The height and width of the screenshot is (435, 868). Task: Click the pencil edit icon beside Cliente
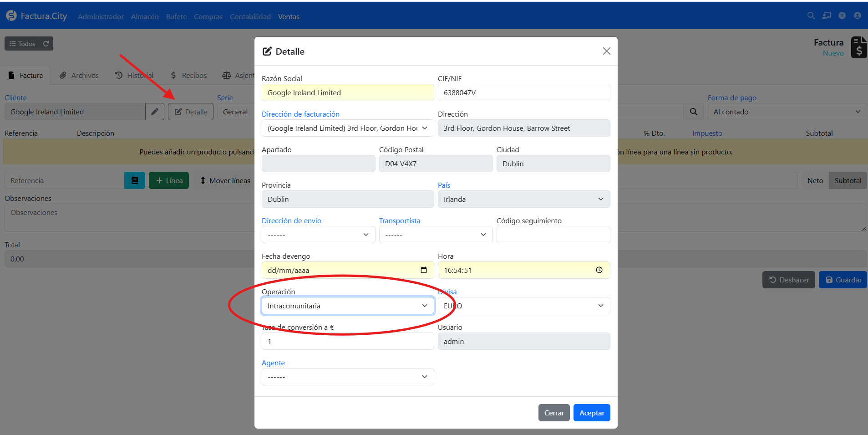pyautogui.click(x=155, y=112)
